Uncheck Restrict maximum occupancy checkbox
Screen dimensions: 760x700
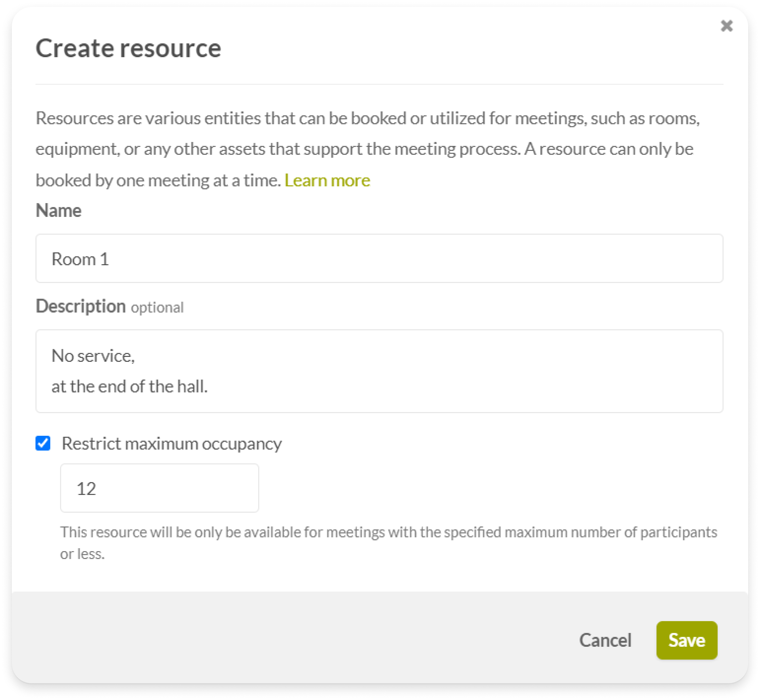43,443
